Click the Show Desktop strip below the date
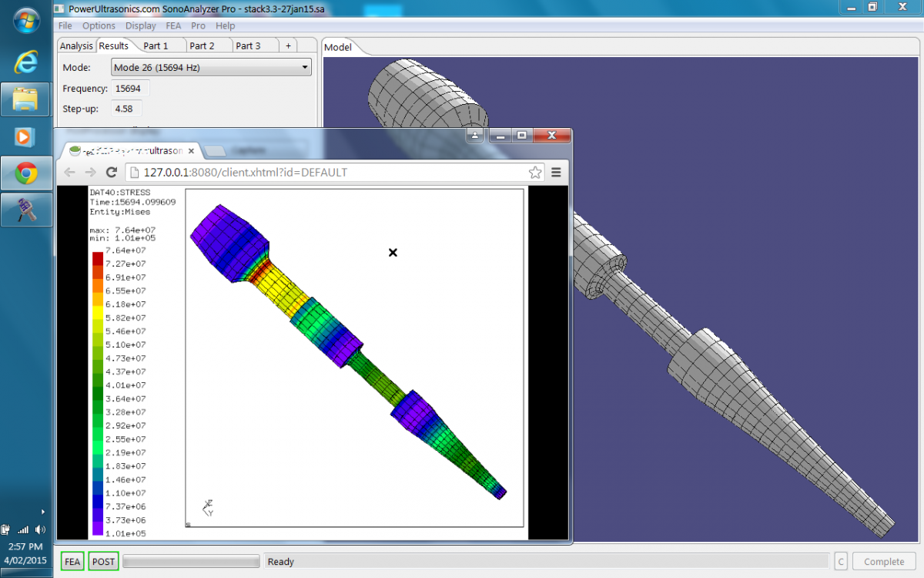 click(25, 573)
